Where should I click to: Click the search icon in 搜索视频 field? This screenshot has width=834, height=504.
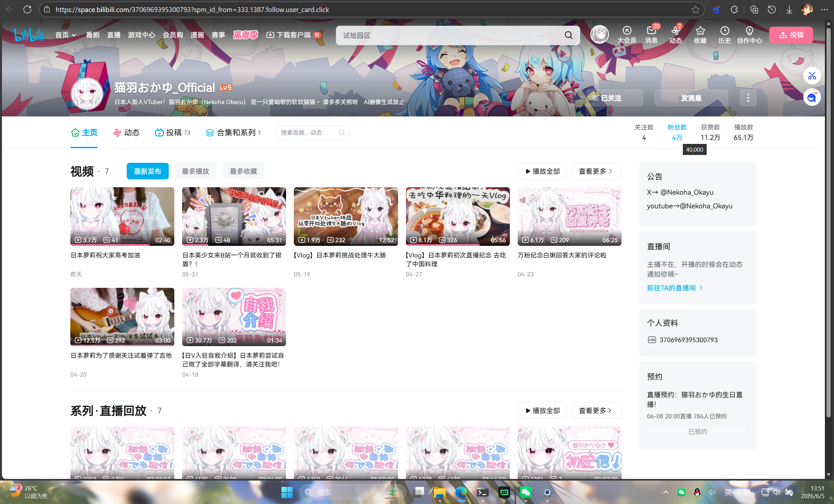[341, 133]
